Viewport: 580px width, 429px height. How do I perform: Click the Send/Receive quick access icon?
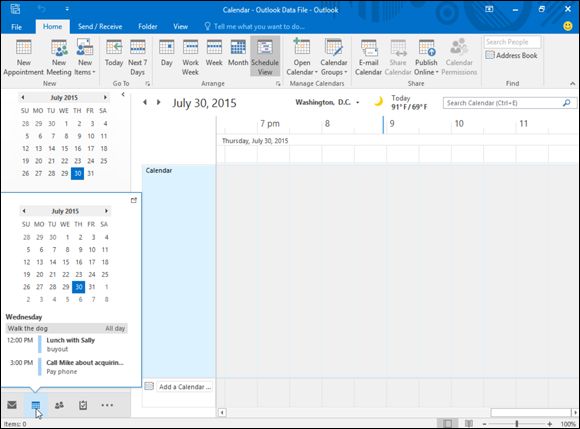tap(15, 9)
